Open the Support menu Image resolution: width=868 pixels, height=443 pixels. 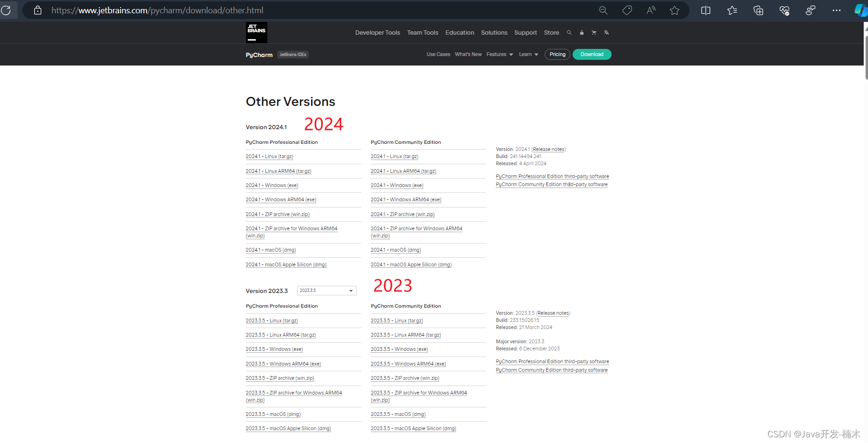pos(526,33)
